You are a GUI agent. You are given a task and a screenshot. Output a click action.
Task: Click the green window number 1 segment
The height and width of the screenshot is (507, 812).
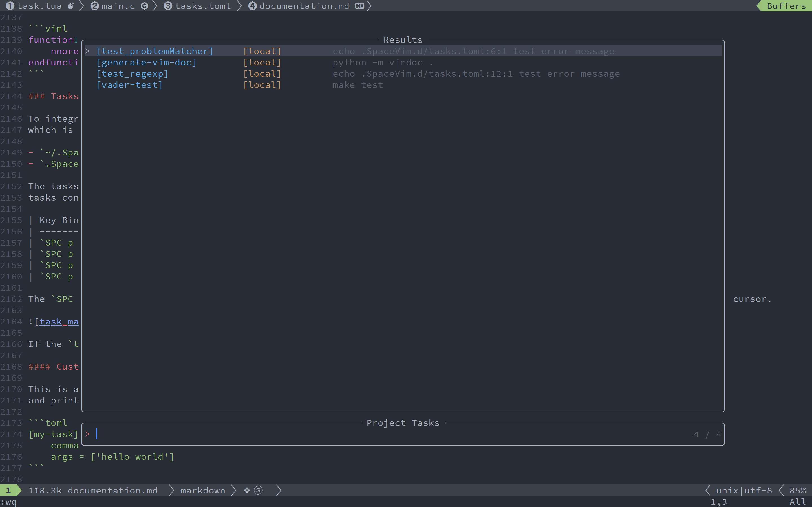tap(8, 490)
